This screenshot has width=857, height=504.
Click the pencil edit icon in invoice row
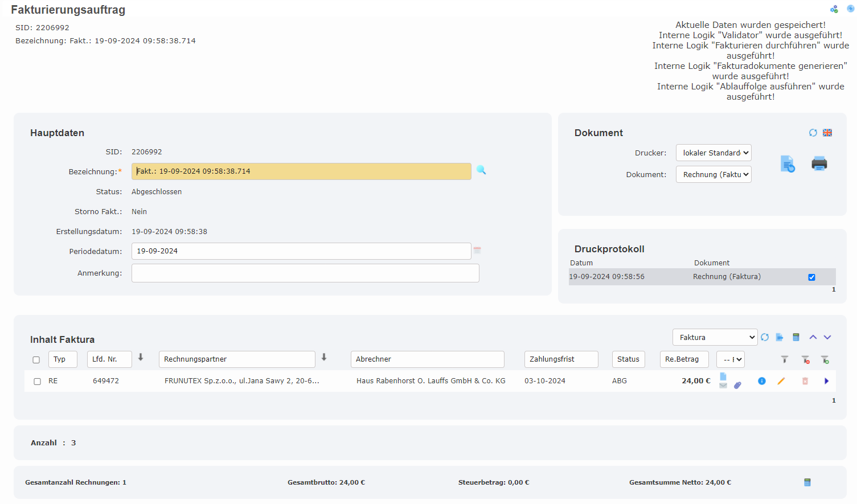(x=781, y=381)
